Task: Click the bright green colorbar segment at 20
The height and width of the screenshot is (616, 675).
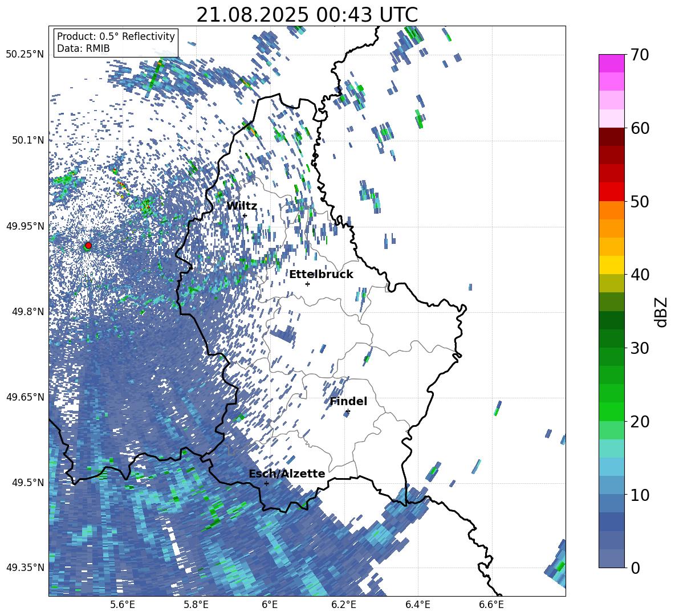Action: [611, 411]
